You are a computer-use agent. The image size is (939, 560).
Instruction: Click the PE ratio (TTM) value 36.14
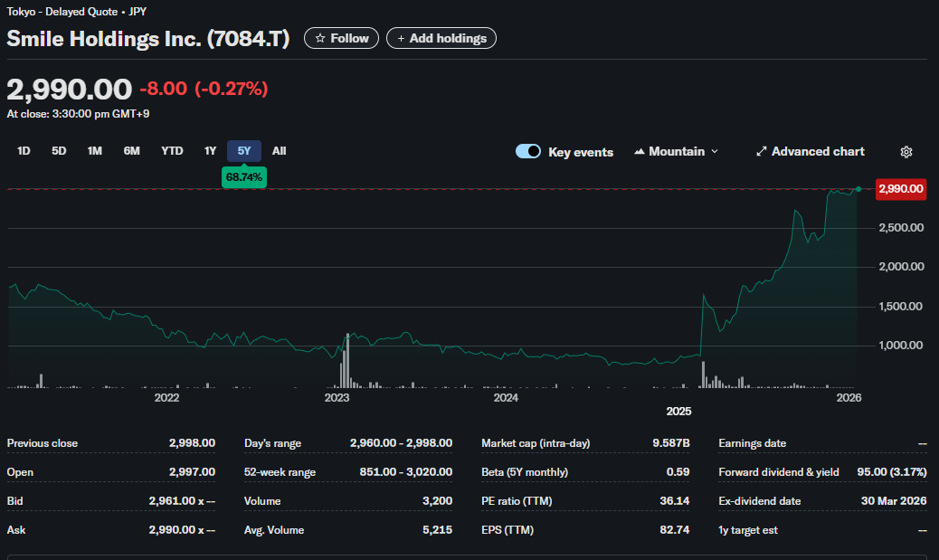tap(674, 500)
